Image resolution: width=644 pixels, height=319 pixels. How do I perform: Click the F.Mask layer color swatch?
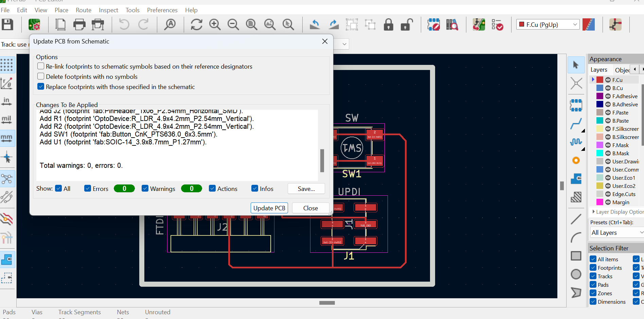(600, 145)
